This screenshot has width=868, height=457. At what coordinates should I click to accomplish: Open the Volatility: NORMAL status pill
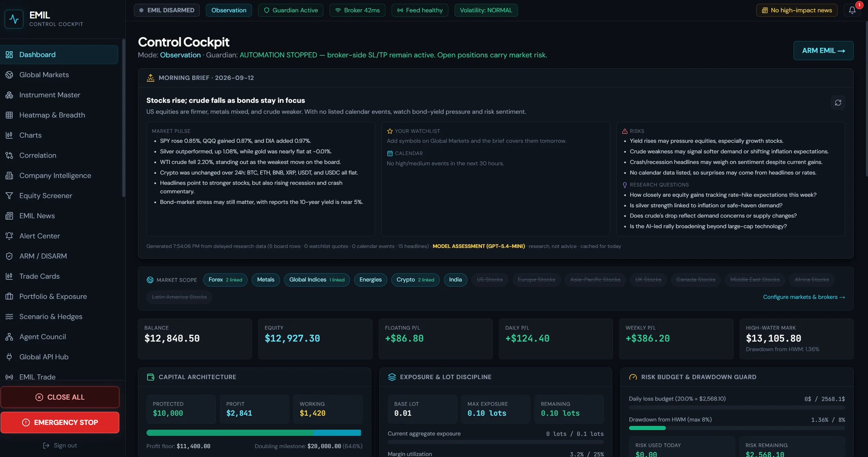(x=486, y=10)
